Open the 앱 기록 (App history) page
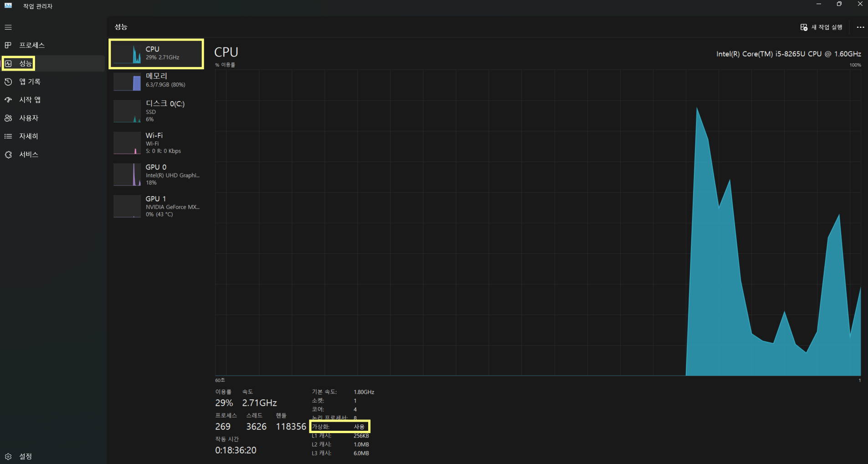 [x=53, y=82]
